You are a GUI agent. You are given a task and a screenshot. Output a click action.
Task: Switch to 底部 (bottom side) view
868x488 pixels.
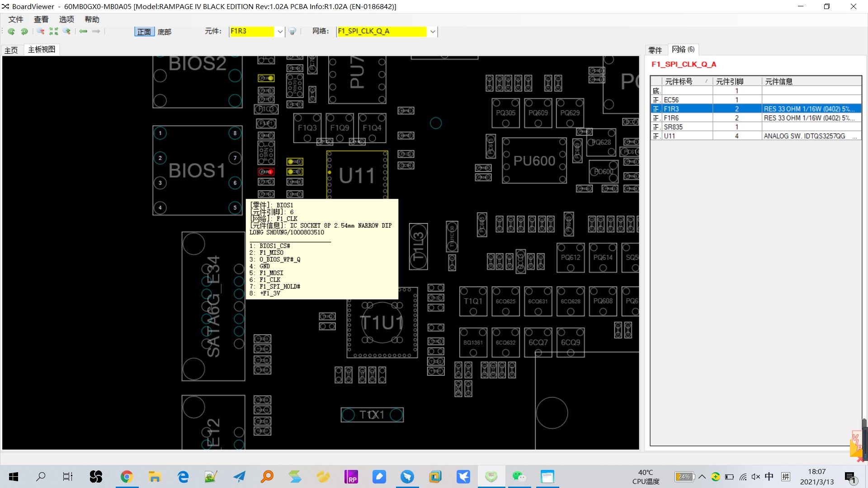164,32
